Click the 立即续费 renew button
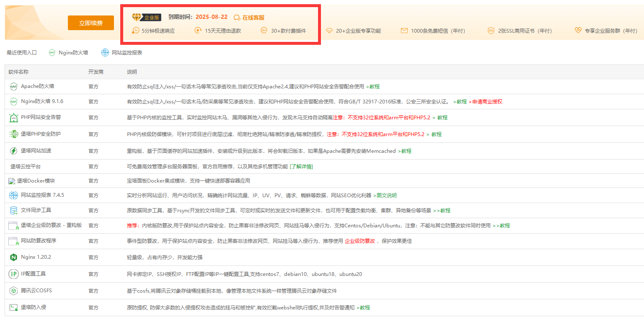 coord(91,23)
